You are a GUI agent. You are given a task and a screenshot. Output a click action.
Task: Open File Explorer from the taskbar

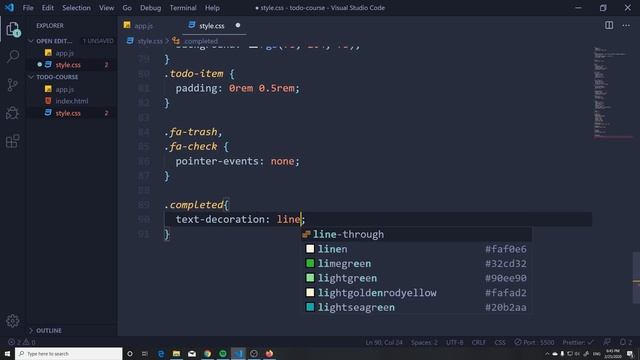coord(176,353)
